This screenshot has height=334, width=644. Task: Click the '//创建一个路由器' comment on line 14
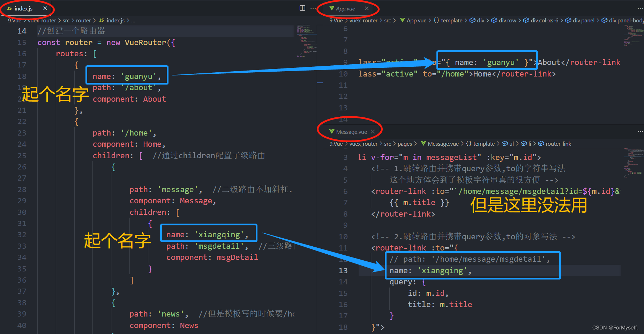coord(71,31)
